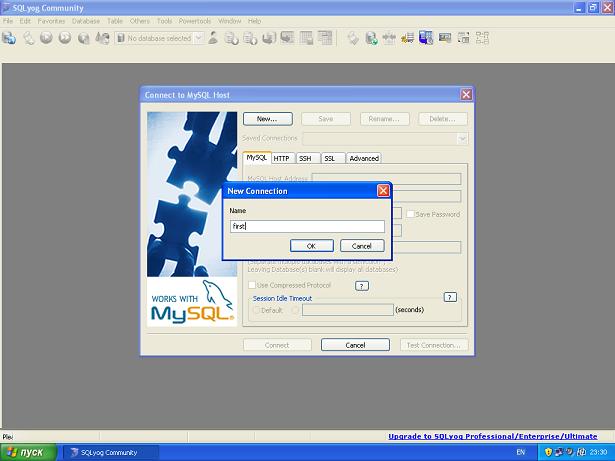Image resolution: width=615 pixels, height=461 pixels.
Task: Switch to the MySQL tab
Action: click(257, 157)
